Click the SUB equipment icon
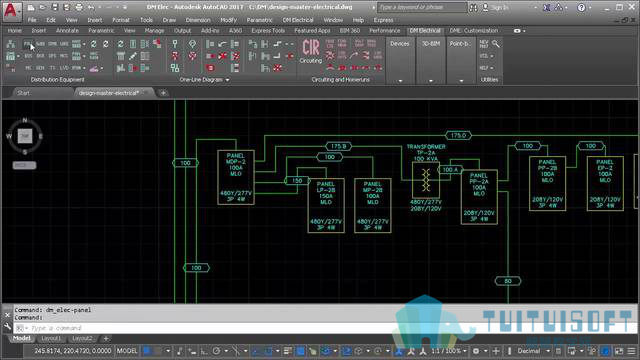 tap(40, 44)
